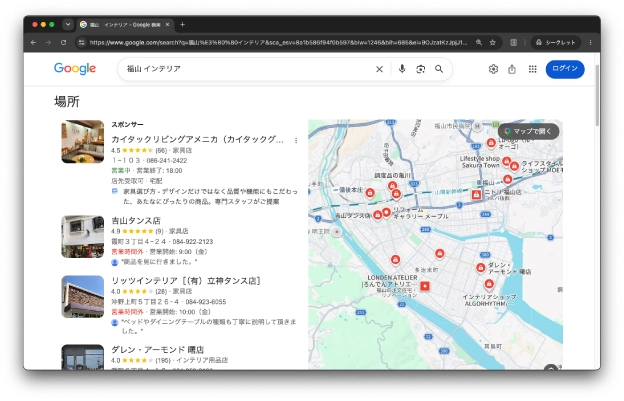Expand the tab search dropdown arrow
The image size is (624, 401).
point(68,24)
